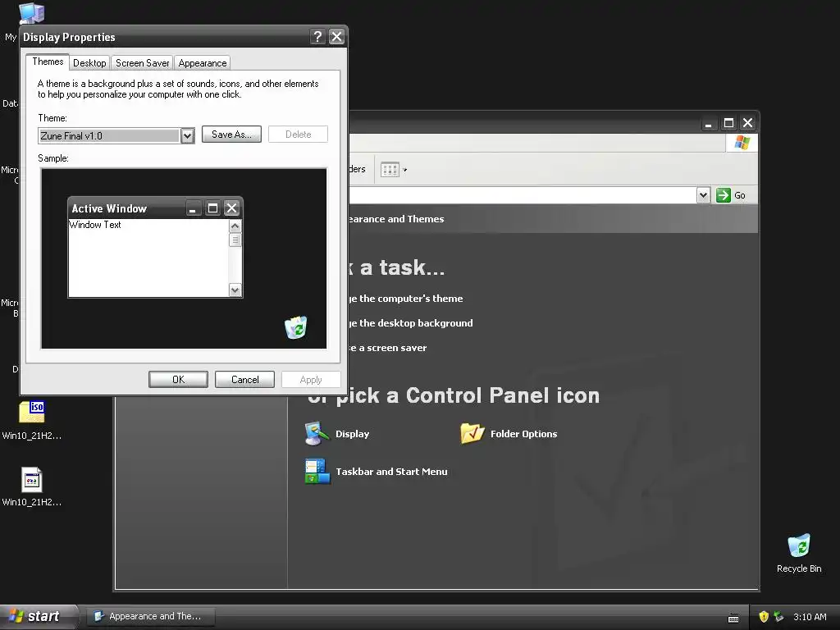The width and height of the screenshot is (840, 630).
Task: Select the Recycle Bin desktop icon
Action: tap(799, 554)
